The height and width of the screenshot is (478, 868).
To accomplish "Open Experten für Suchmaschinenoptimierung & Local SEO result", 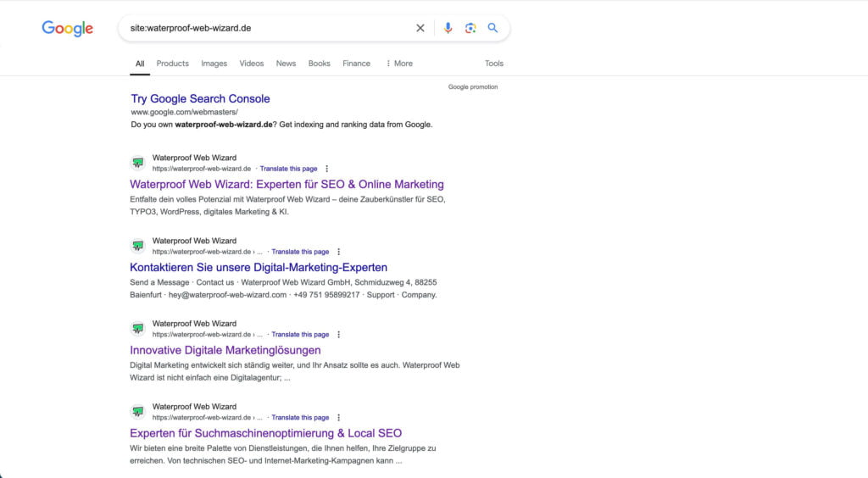I will [265, 433].
